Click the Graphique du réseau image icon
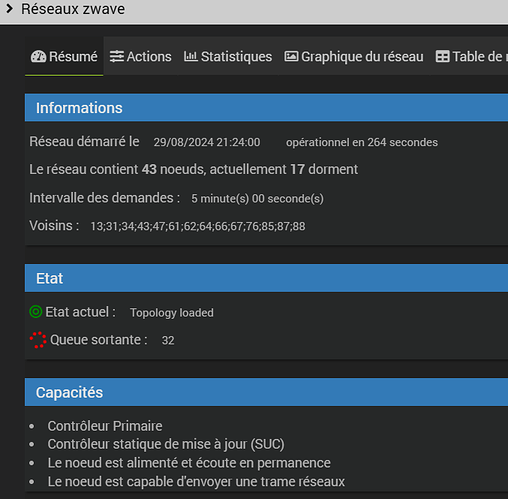The width and height of the screenshot is (508, 499). point(291,56)
